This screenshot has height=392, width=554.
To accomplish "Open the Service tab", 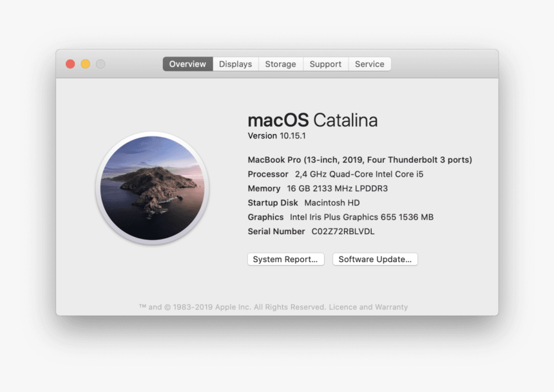I will (x=370, y=64).
